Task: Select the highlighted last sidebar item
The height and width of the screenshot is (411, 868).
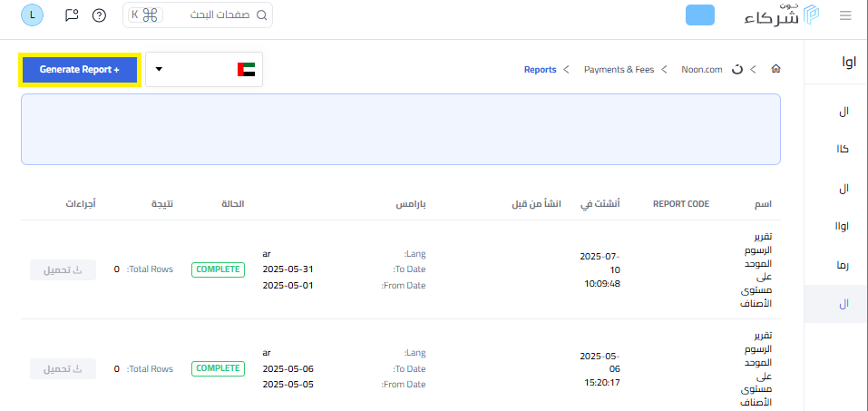Action: (x=836, y=304)
